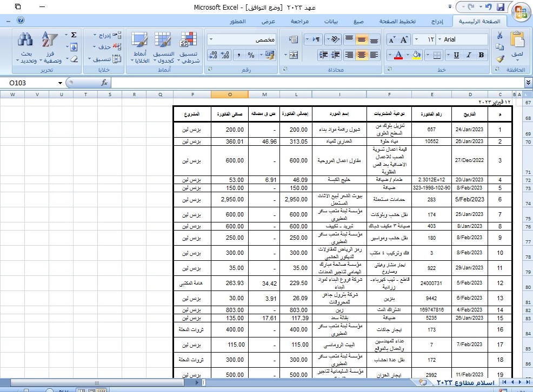This screenshot has width=533, height=392.
Task: Open the Data (بيانات) tab
Action: [x=331, y=22]
